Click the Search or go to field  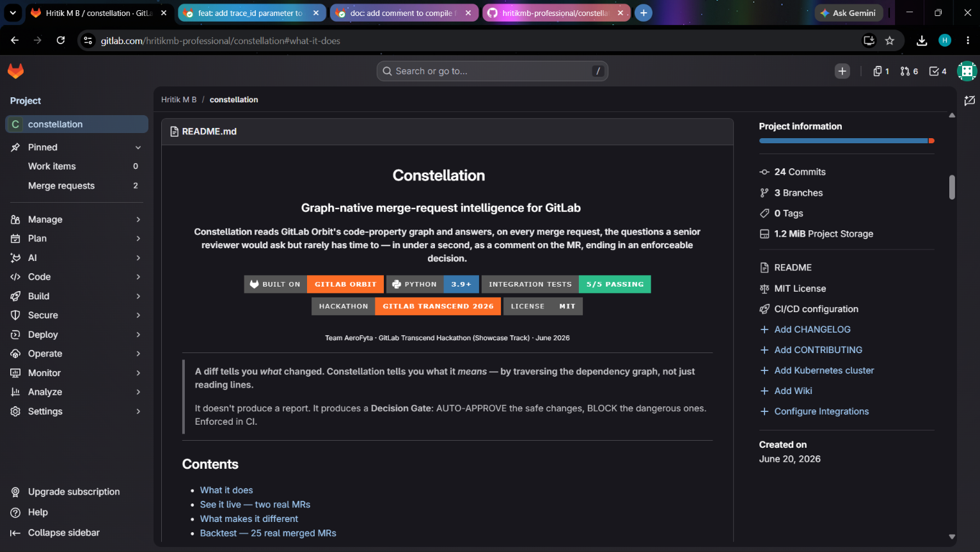[492, 71]
